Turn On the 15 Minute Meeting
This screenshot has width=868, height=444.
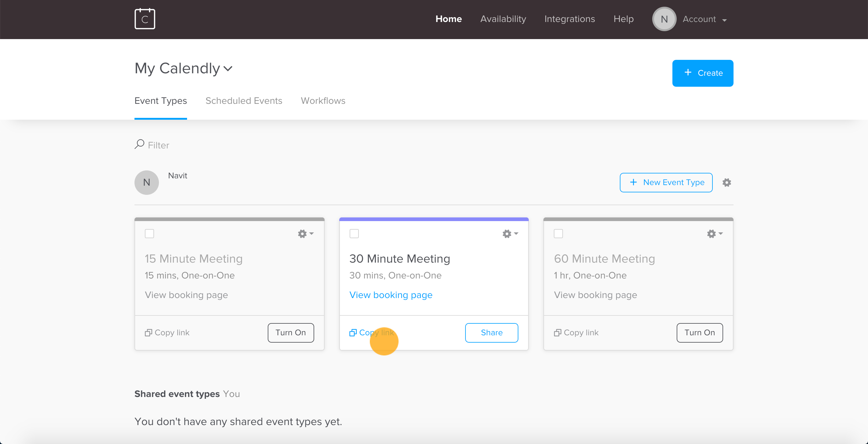291,333
